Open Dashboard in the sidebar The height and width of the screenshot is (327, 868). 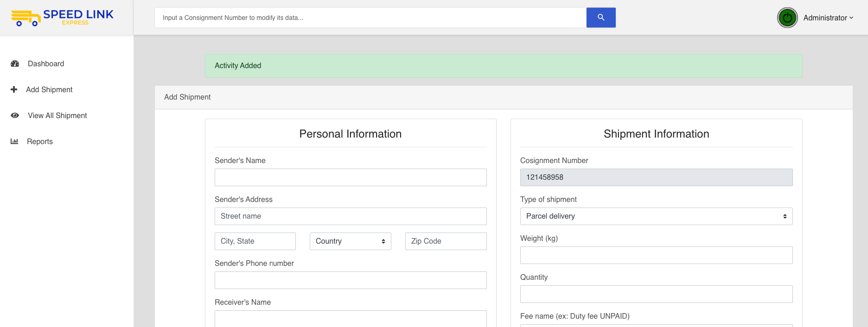[46, 64]
